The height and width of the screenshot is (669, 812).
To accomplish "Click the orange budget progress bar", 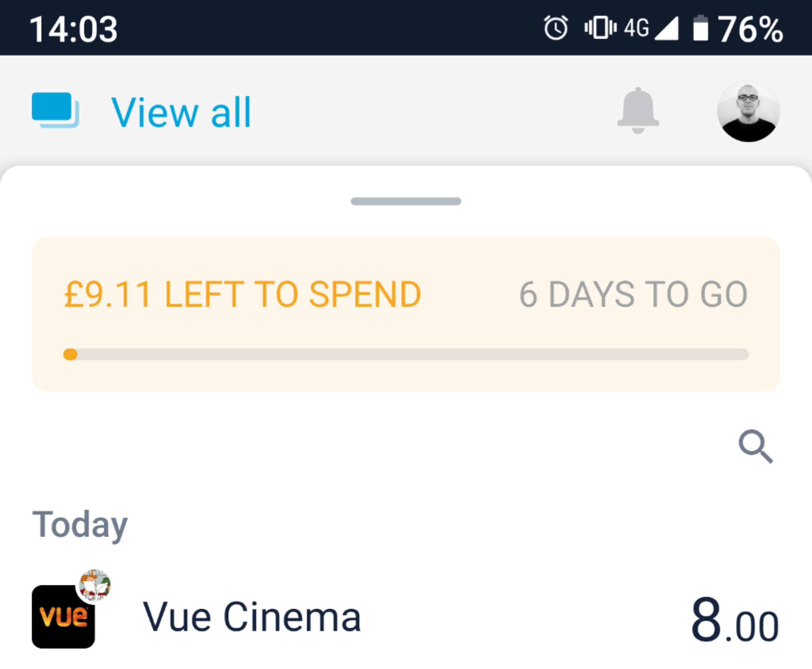I will (406, 354).
